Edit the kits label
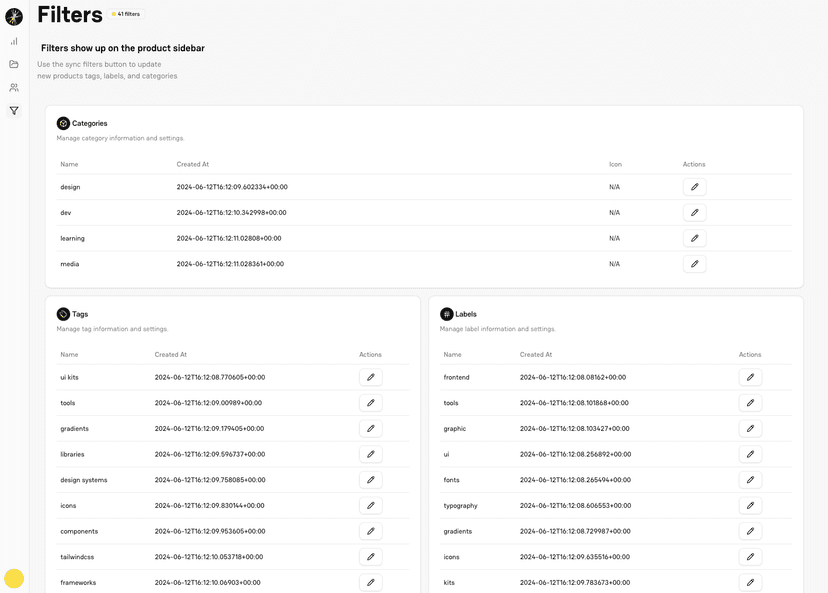 (x=750, y=582)
